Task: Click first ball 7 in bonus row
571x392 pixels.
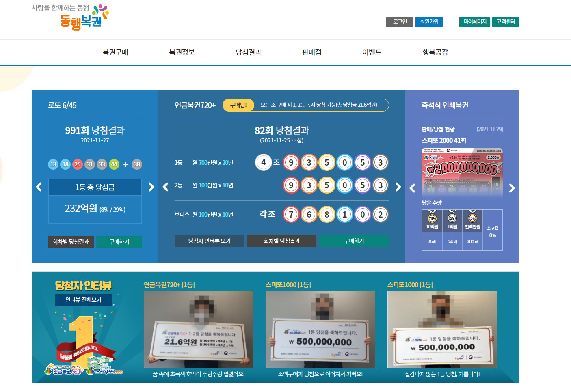Action: (x=291, y=214)
